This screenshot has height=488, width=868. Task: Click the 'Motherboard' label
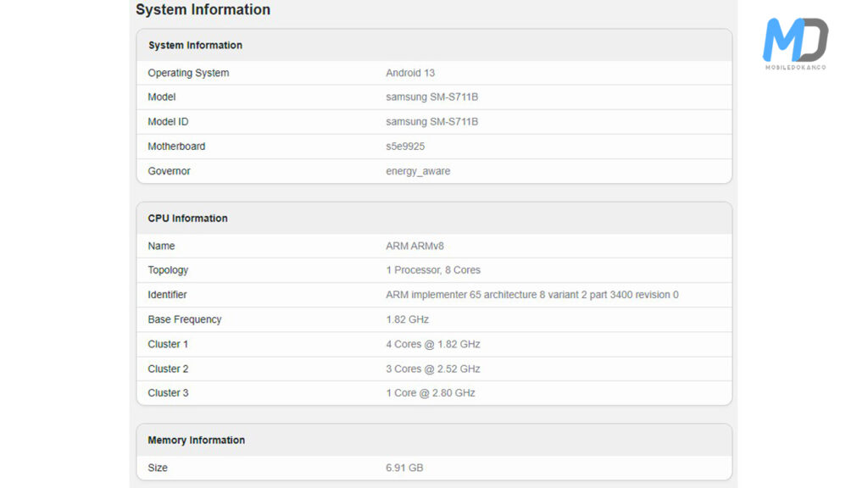tap(176, 147)
